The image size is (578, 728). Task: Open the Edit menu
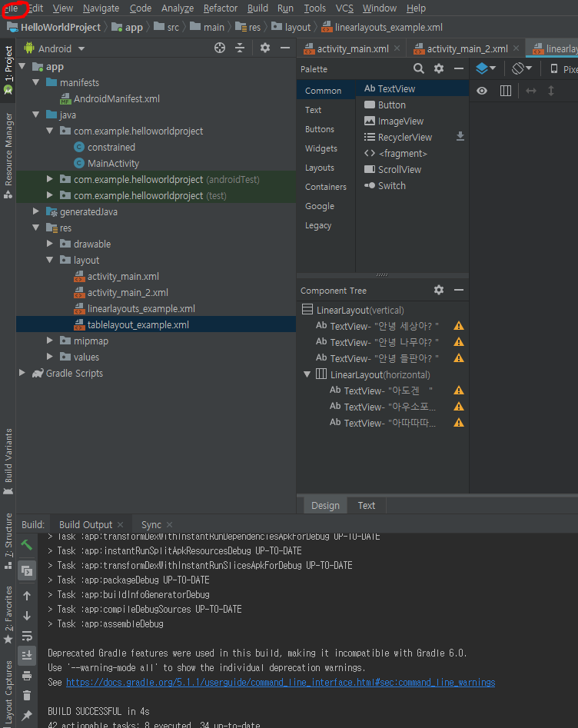click(x=36, y=8)
